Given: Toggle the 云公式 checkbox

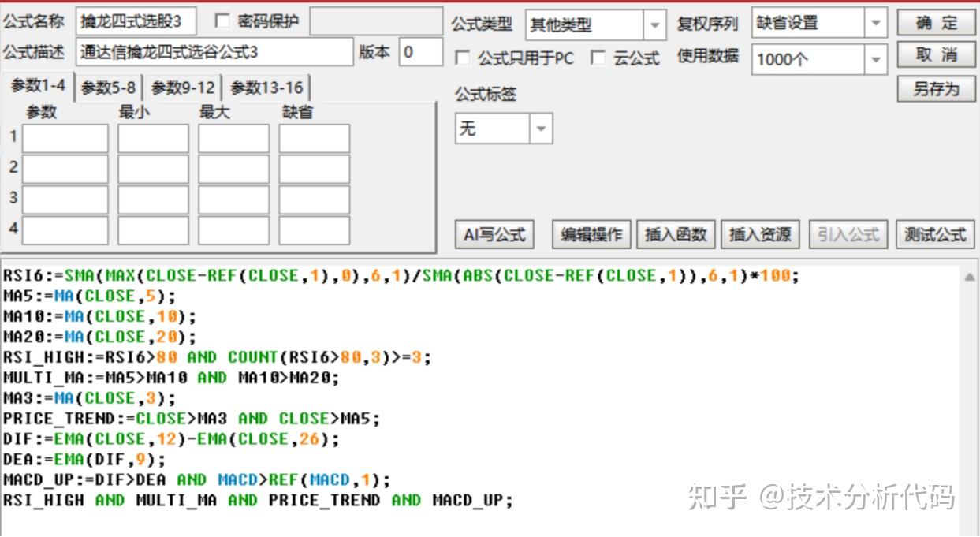Looking at the screenshot, I should 598,58.
